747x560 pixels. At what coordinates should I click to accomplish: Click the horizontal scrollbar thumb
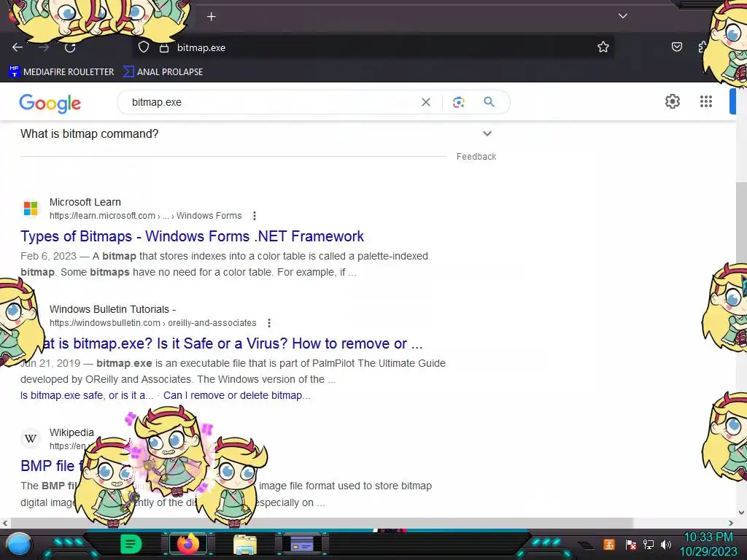pyautogui.click(x=322, y=523)
